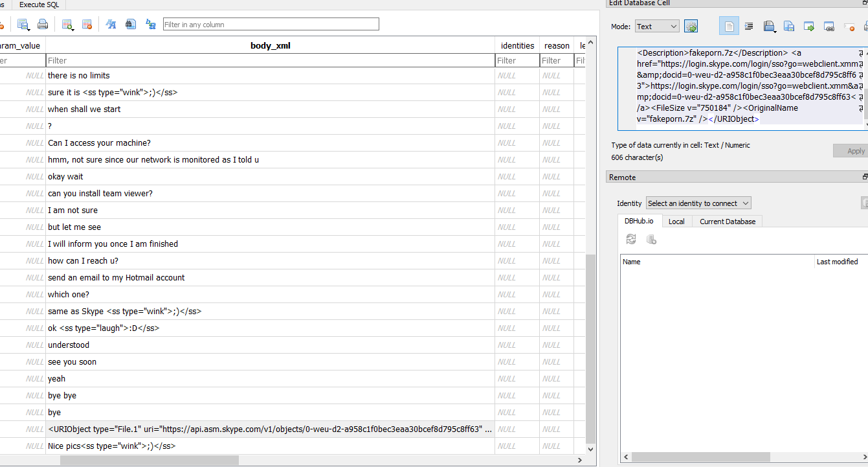Image resolution: width=868 pixels, height=467 pixels.
Task: Switch to the Local tab
Action: 676,222
